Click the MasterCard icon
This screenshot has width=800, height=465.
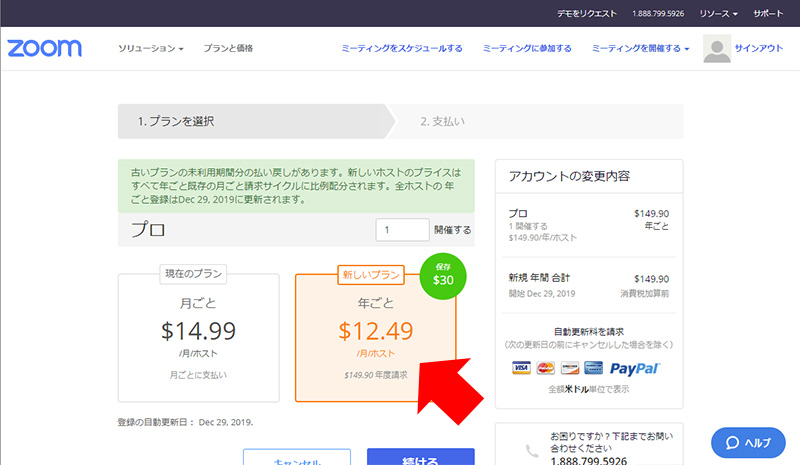coord(545,369)
